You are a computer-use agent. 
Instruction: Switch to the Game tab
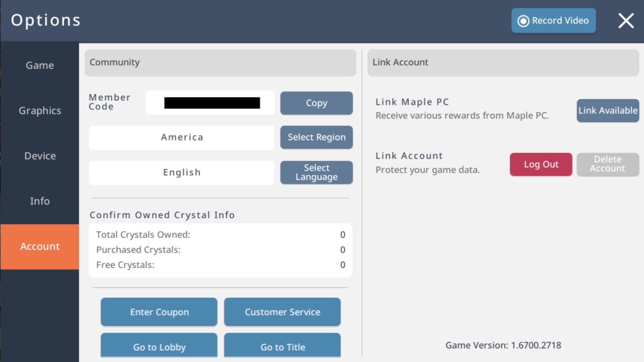coord(39,65)
